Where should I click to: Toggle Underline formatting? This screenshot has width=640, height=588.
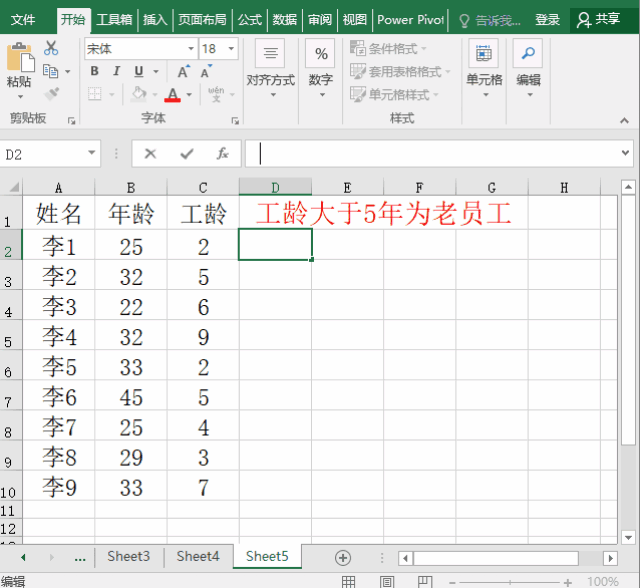tap(139, 71)
